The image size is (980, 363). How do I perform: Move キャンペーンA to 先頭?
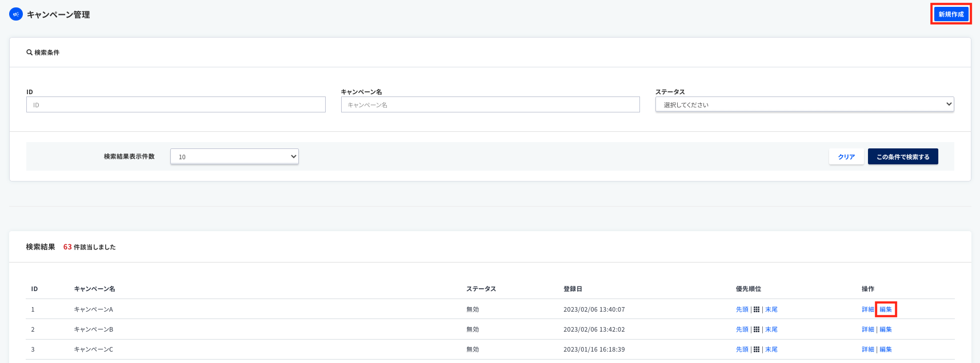(742, 309)
